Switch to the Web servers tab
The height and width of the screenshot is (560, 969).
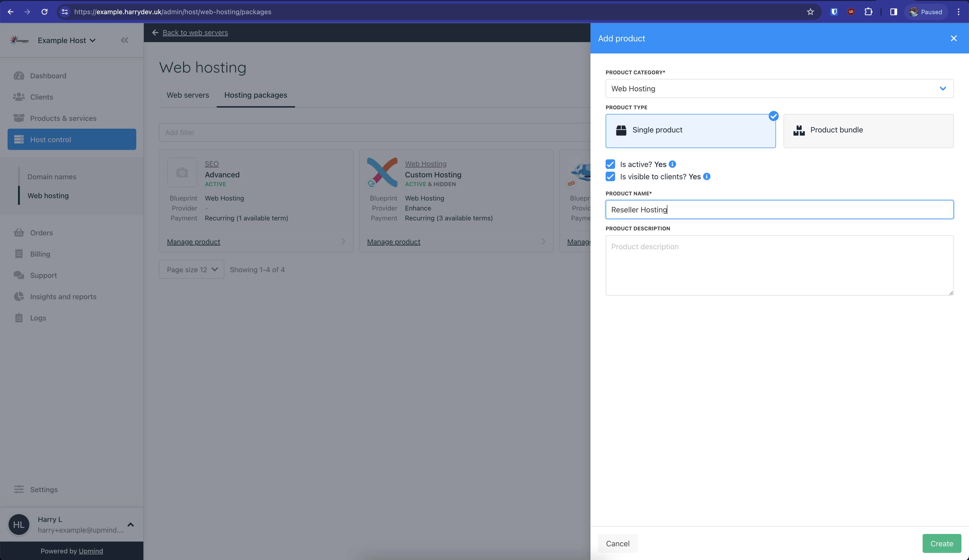click(x=188, y=95)
